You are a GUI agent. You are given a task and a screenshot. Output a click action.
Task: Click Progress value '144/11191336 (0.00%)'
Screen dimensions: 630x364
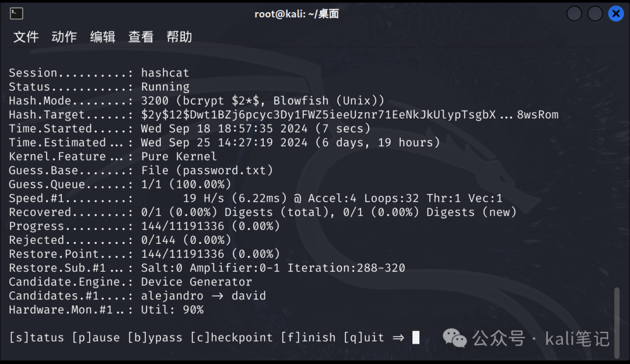pos(210,226)
